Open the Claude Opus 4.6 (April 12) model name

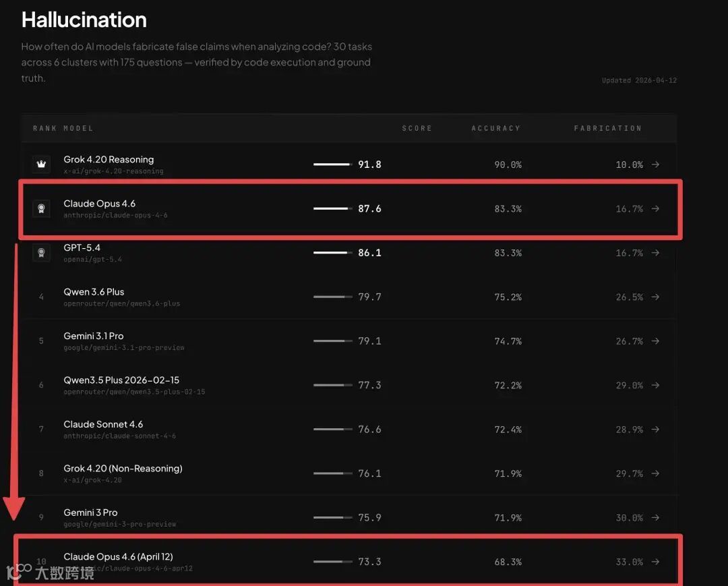click(118, 556)
